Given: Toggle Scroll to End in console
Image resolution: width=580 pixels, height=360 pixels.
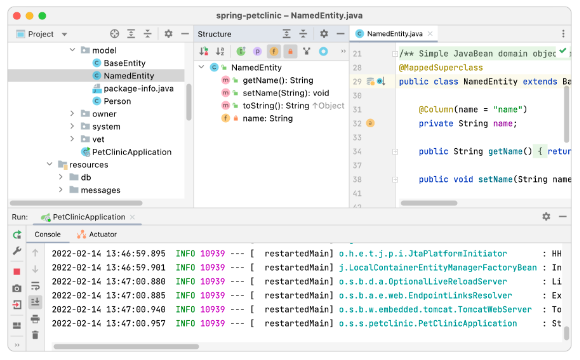Looking at the screenshot, I should (35, 302).
